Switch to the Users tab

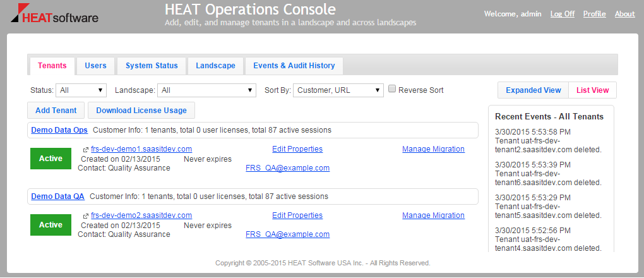coord(95,66)
